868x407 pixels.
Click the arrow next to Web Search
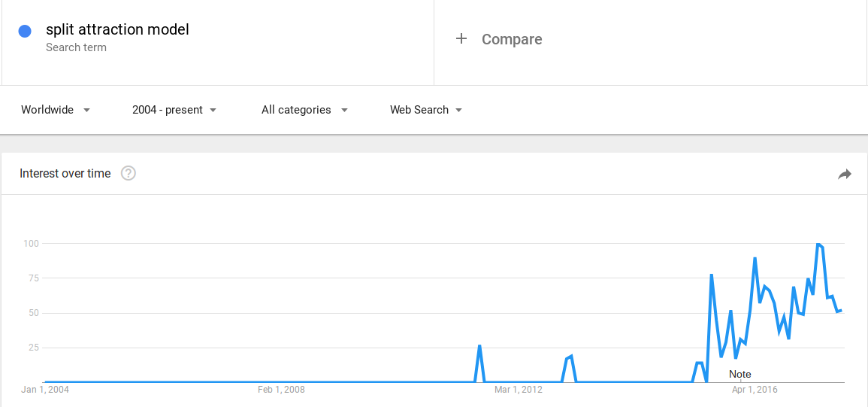click(458, 111)
